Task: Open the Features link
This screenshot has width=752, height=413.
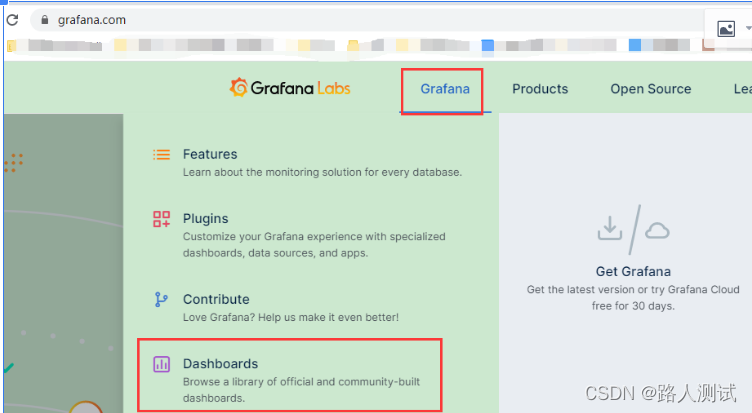Action: point(210,154)
